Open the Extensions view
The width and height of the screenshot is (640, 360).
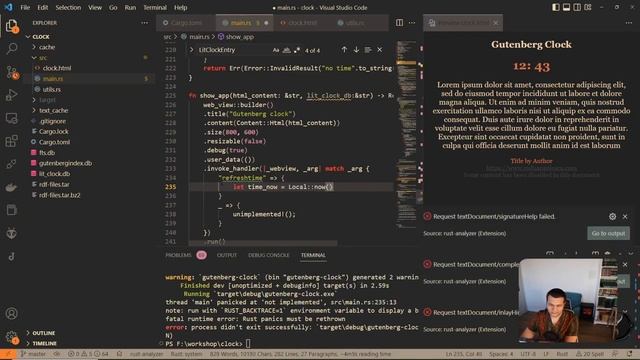pos(11,141)
